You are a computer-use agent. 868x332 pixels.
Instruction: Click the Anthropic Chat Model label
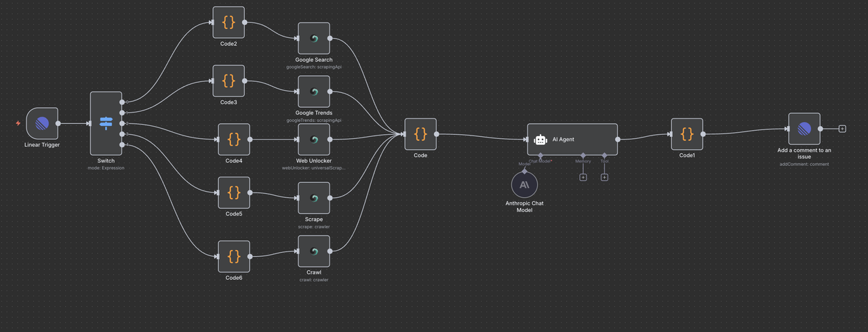coord(524,207)
